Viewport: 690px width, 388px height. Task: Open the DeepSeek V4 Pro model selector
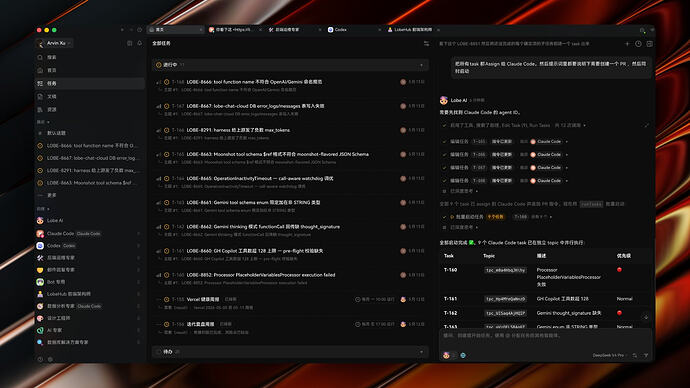[x=609, y=355]
